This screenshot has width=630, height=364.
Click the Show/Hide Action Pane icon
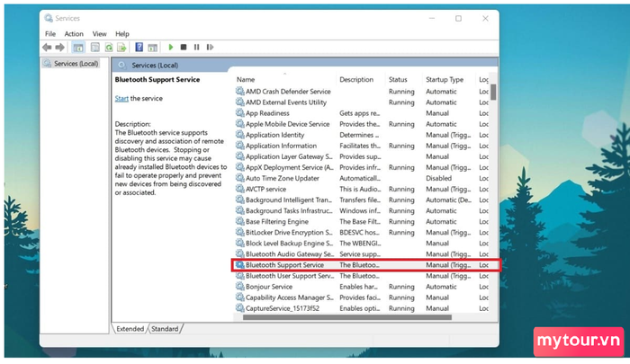click(152, 48)
